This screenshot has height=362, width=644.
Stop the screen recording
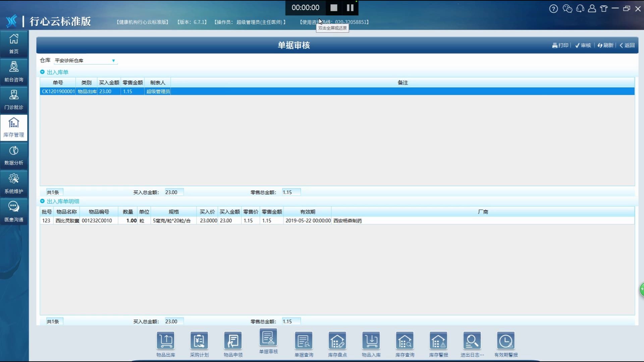[x=334, y=8]
